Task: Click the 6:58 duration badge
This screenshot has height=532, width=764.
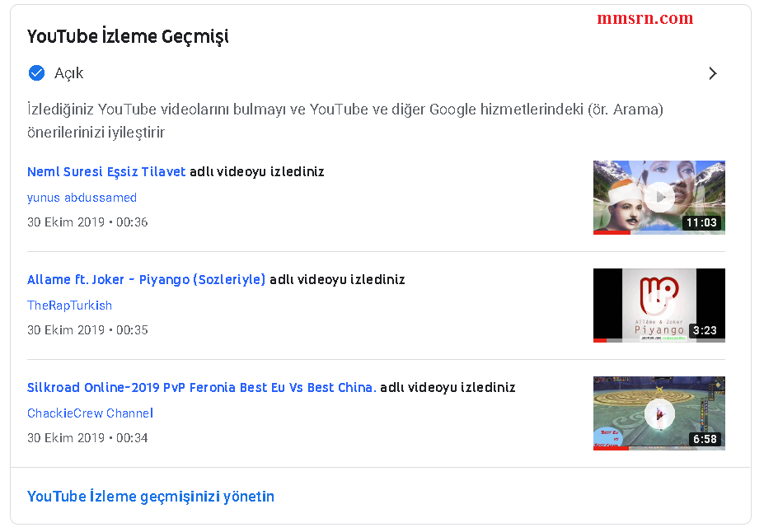Action: 705,439
